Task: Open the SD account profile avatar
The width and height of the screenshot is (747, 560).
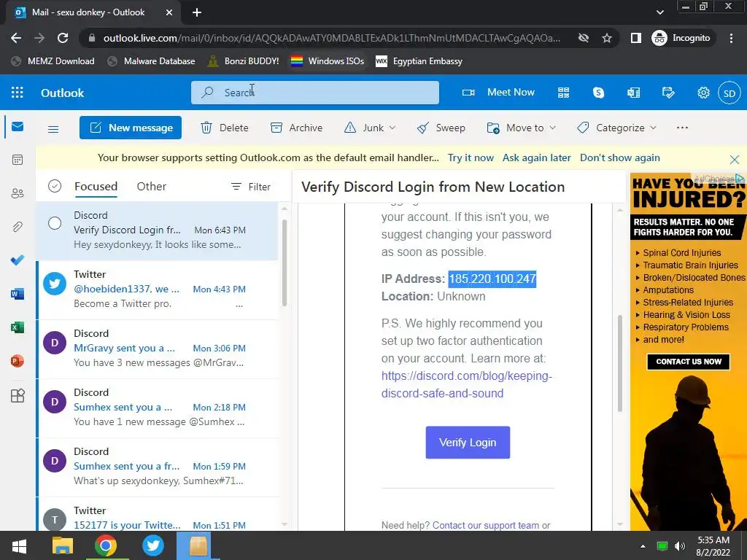Action: tap(729, 93)
